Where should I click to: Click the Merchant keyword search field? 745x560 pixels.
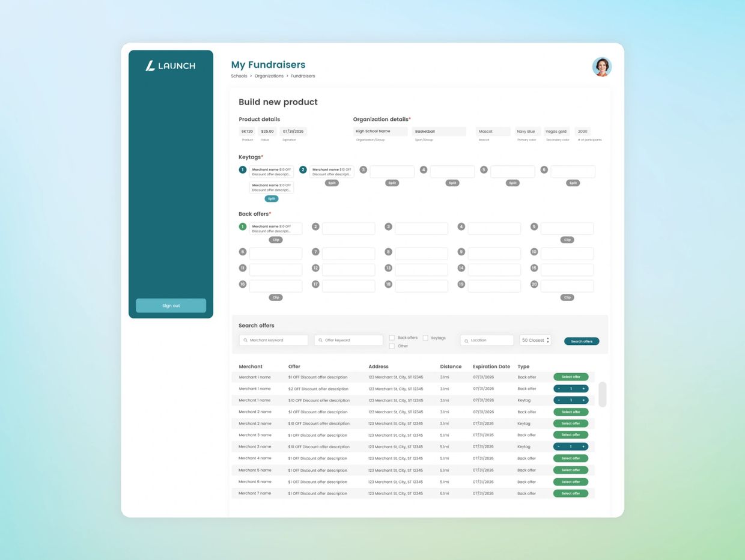pyautogui.click(x=273, y=340)
